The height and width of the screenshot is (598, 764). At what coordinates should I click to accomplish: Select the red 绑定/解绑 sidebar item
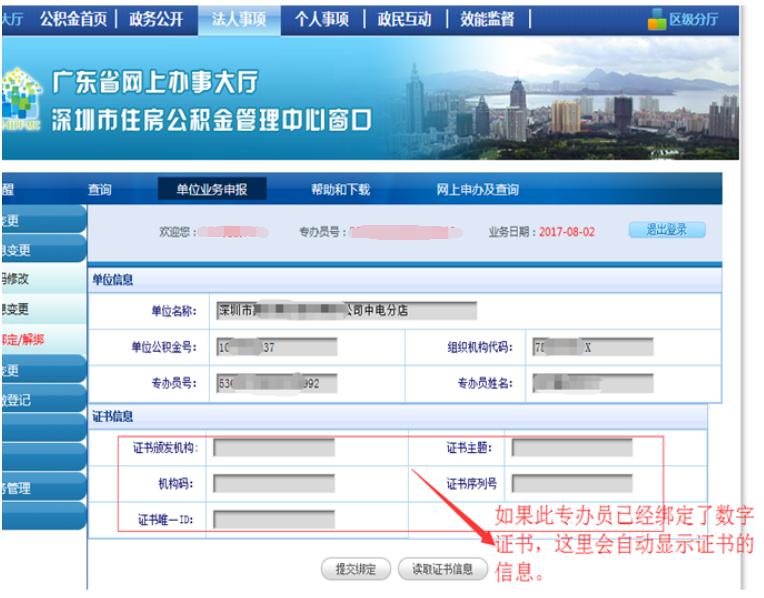tap(24, 340)
